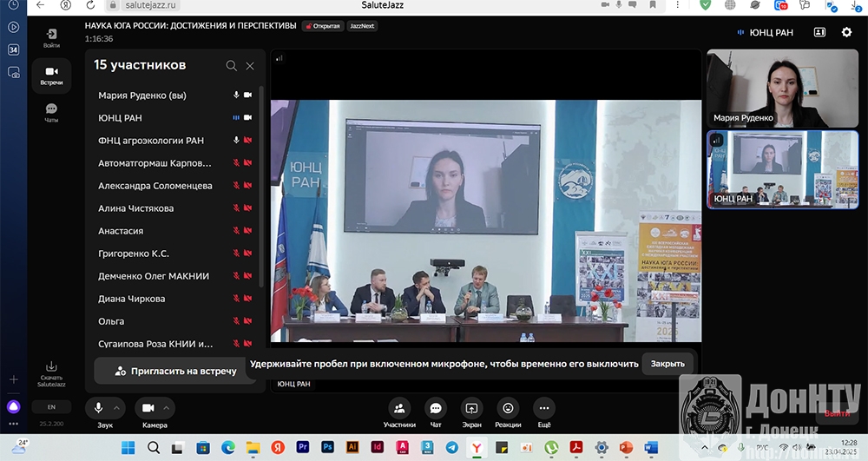Click Скачать SaluteJazz download icon

click(51, 372)
